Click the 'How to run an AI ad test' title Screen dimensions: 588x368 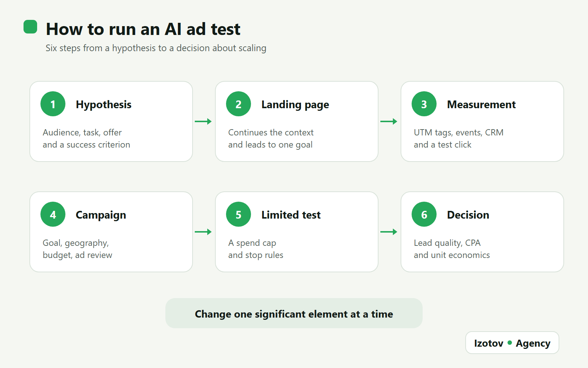coord(143,29)
